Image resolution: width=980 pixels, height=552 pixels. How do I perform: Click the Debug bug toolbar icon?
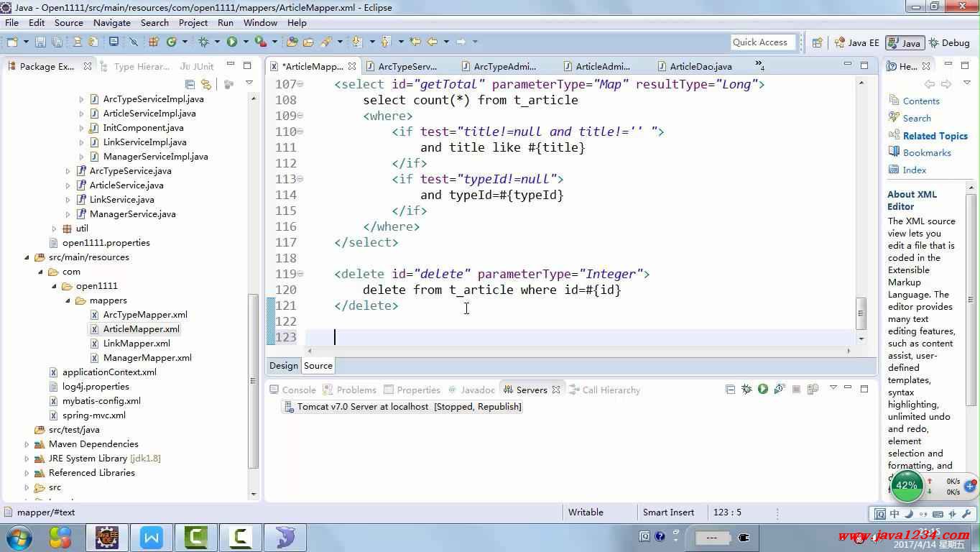click(204, 42)
